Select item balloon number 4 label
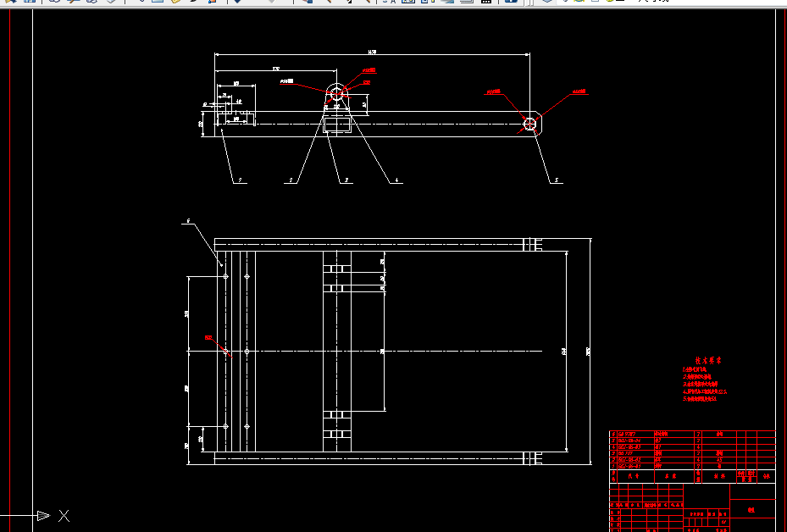 click(x=396, y=180)
